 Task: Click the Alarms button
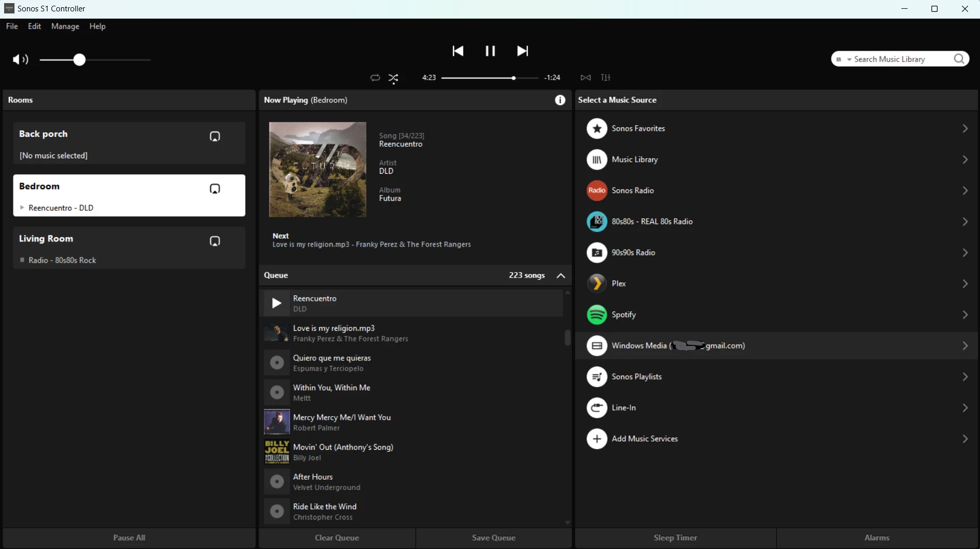877,538
